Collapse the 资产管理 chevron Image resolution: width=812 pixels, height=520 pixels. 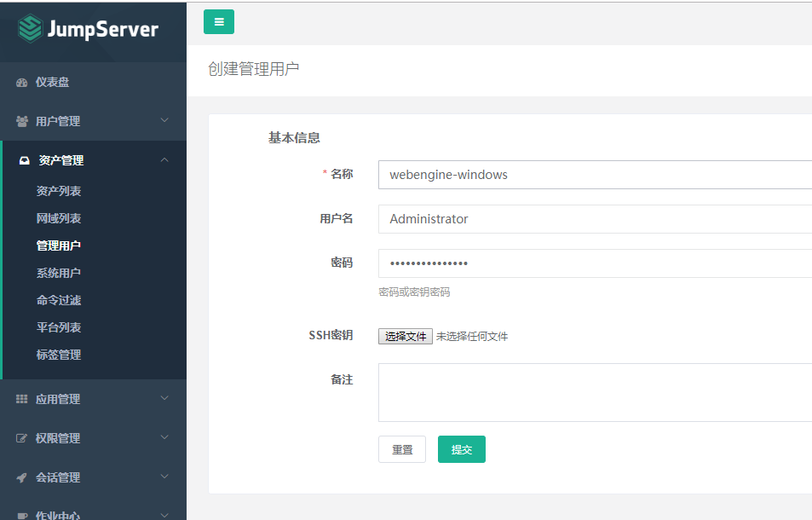(x=164, y=160)
